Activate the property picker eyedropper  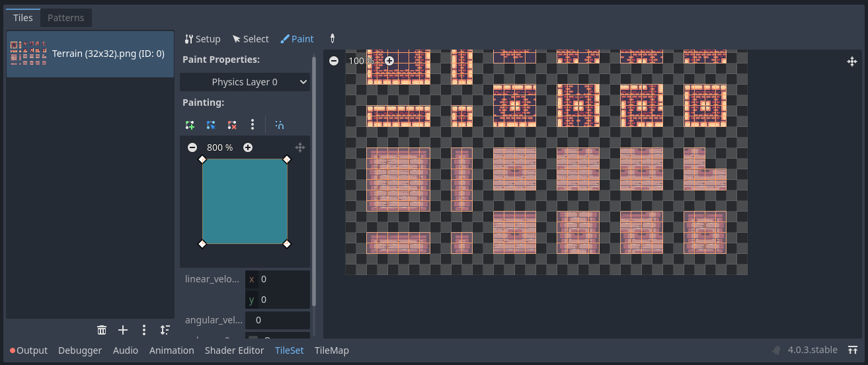pos(333,39)
